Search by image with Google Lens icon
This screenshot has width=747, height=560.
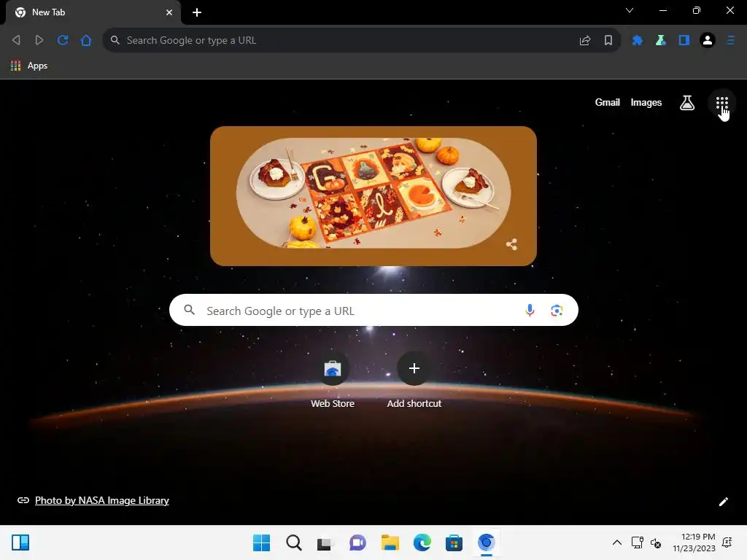557,311
